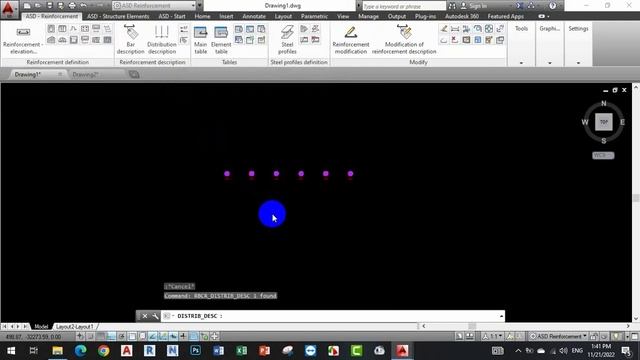Cancel the command with command line X
Viewport: 640px width, 360px height.
[x=144, y=316]
